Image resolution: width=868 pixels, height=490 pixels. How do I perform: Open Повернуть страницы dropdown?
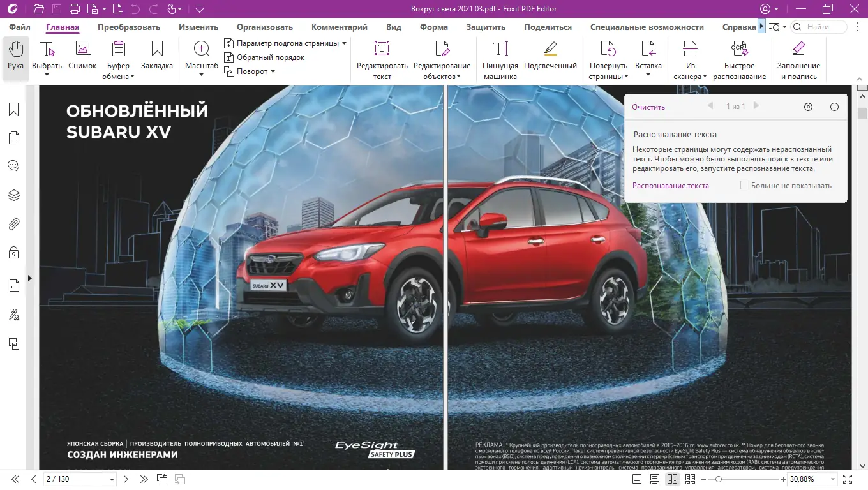tap(626, 77)
